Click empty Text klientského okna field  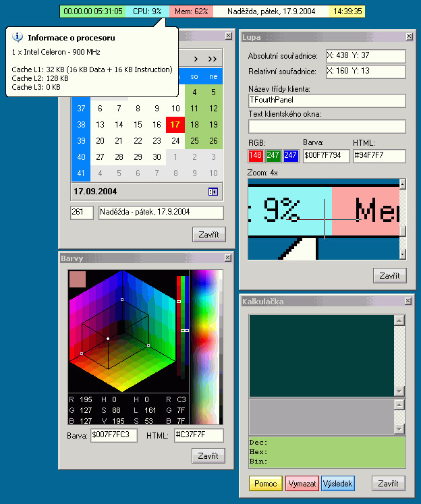coord(327,127)
